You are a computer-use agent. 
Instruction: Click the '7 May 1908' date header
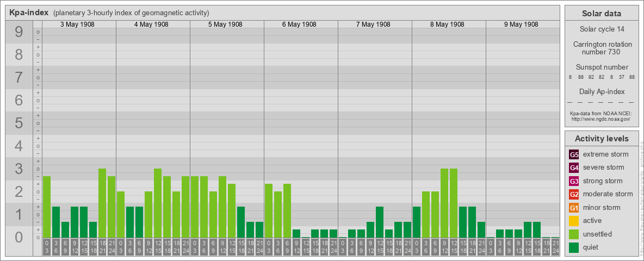373,24
